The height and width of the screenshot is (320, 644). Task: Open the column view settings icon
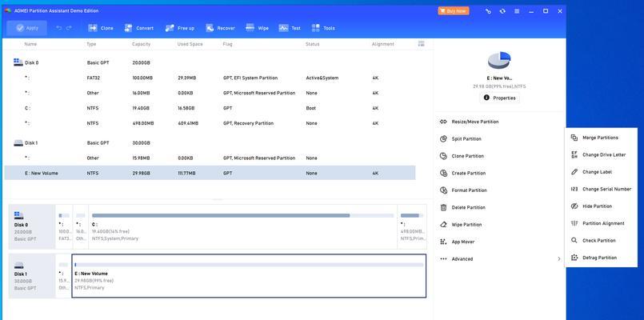[x=421, y=43]
